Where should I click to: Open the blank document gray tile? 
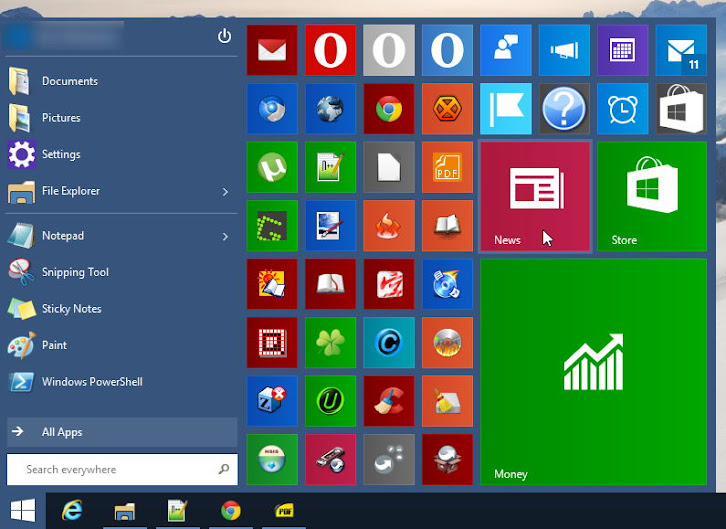pyautogui.click(x=388, y=167)
